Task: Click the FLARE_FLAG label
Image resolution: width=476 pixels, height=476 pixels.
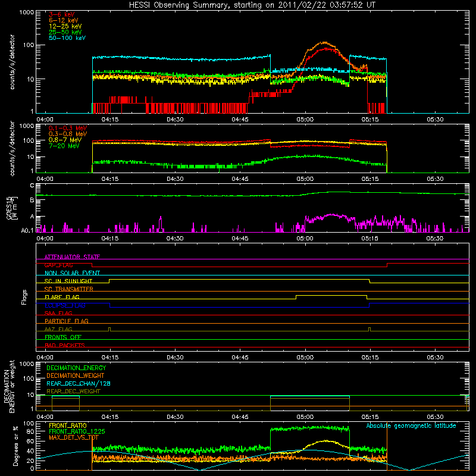Action: click(x=62, y=297)
